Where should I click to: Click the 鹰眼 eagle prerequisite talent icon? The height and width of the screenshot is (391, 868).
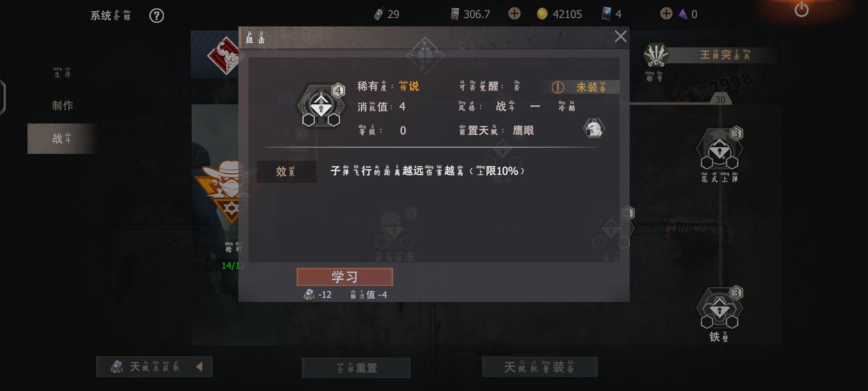[593, 128]
